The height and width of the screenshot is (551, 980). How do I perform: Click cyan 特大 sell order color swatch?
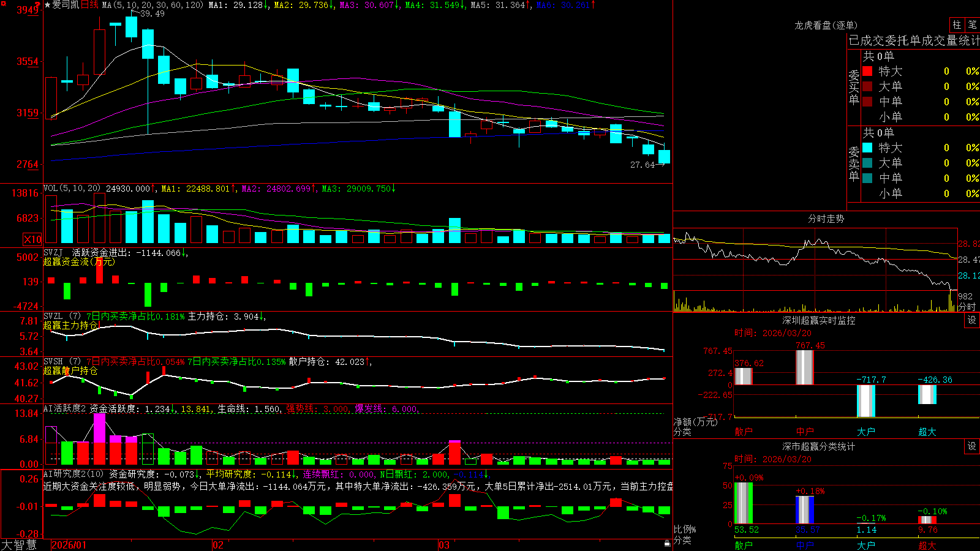click(867, 148)
